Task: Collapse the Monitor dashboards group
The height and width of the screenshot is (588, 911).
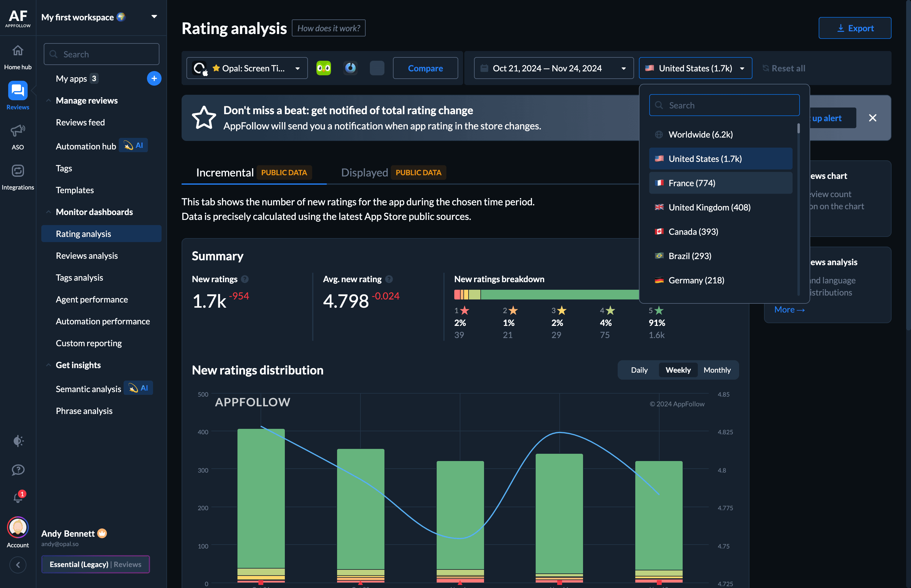Action: 49,212
